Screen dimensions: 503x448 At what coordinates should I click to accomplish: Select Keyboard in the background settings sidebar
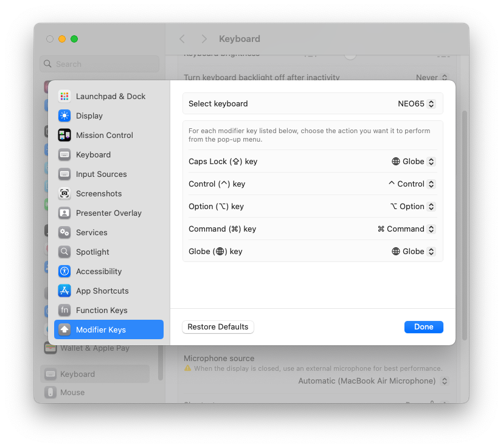[x=95, y=374]
